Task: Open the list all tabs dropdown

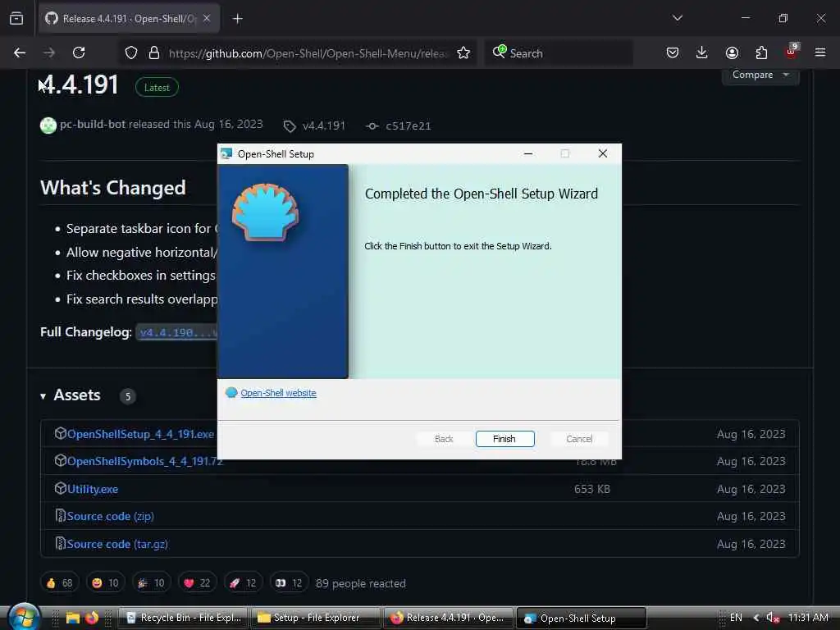Action: click(x=678, y=18)
